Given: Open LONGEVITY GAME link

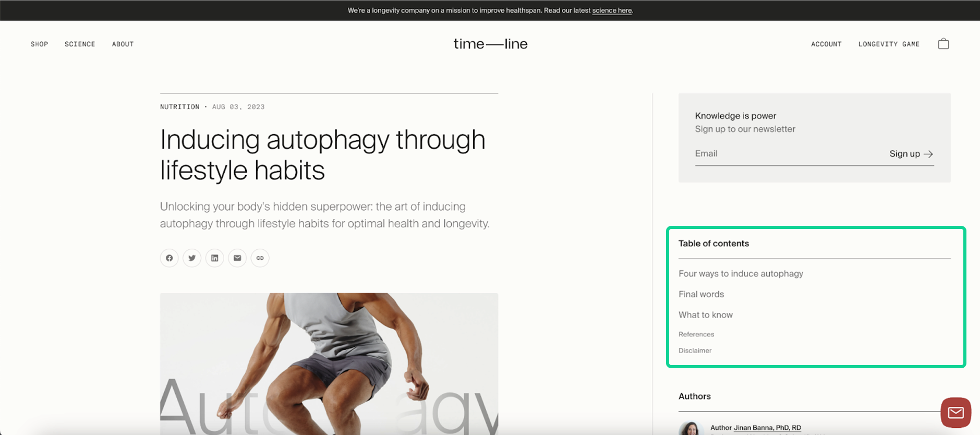Looking at the screenshot, I should pyautogui.click(x=889, y=44).
